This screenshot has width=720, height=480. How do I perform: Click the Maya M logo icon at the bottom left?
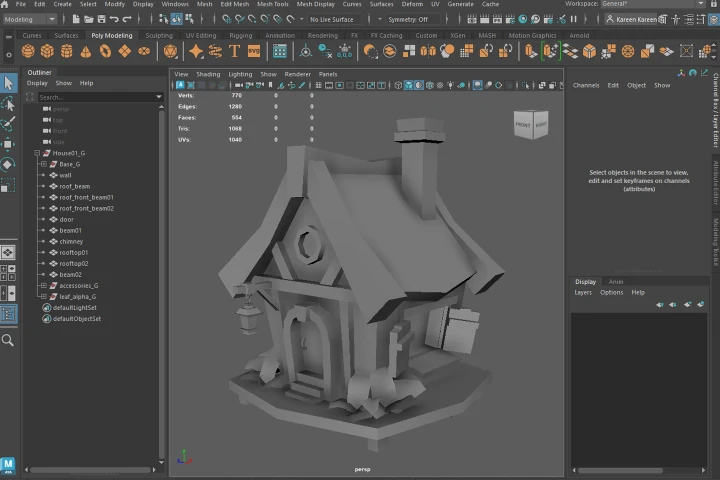[8, 465]
